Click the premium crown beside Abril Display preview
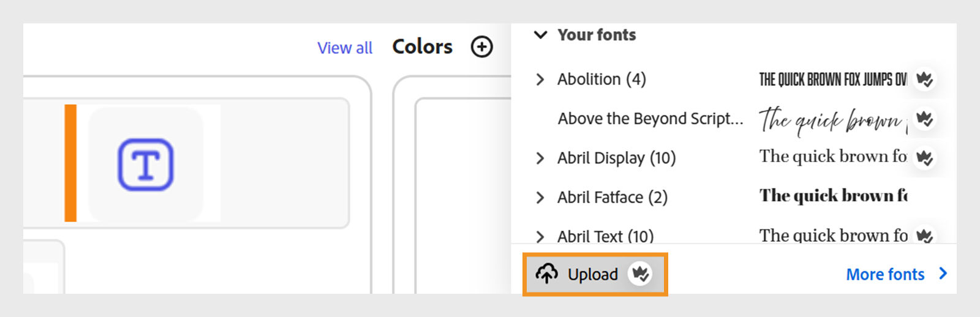 click(924, 158)
